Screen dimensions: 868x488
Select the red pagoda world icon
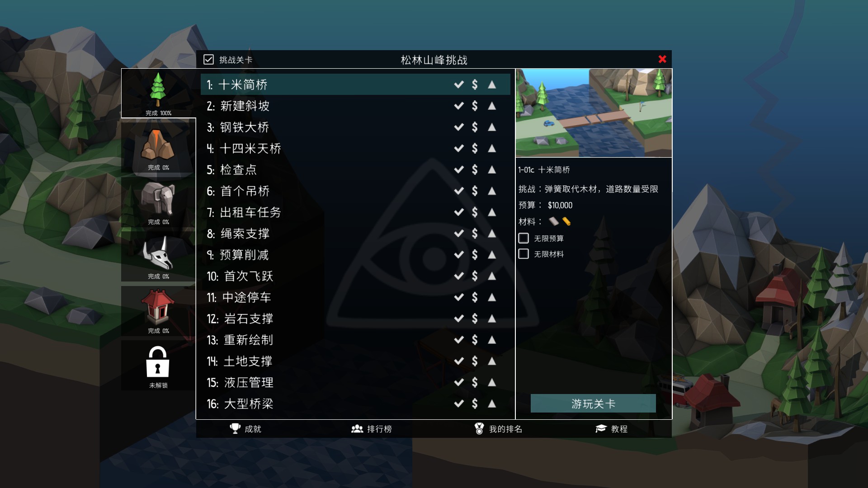tap(158, 311)
